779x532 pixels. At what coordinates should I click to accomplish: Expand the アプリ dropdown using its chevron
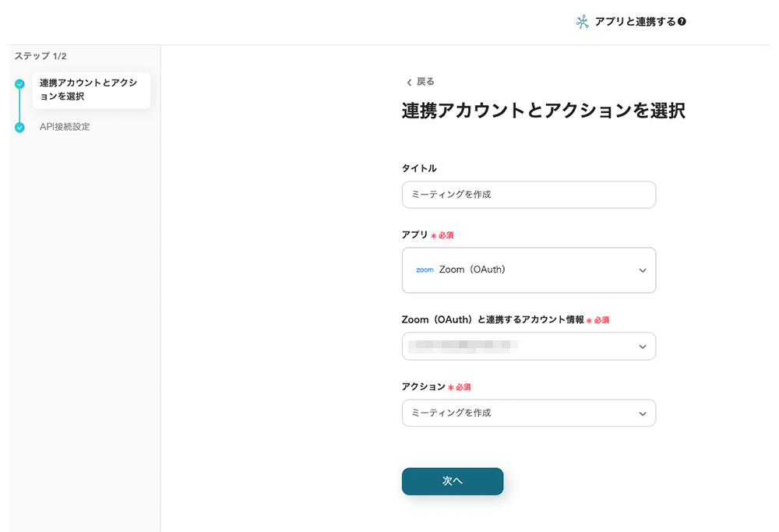642,270
